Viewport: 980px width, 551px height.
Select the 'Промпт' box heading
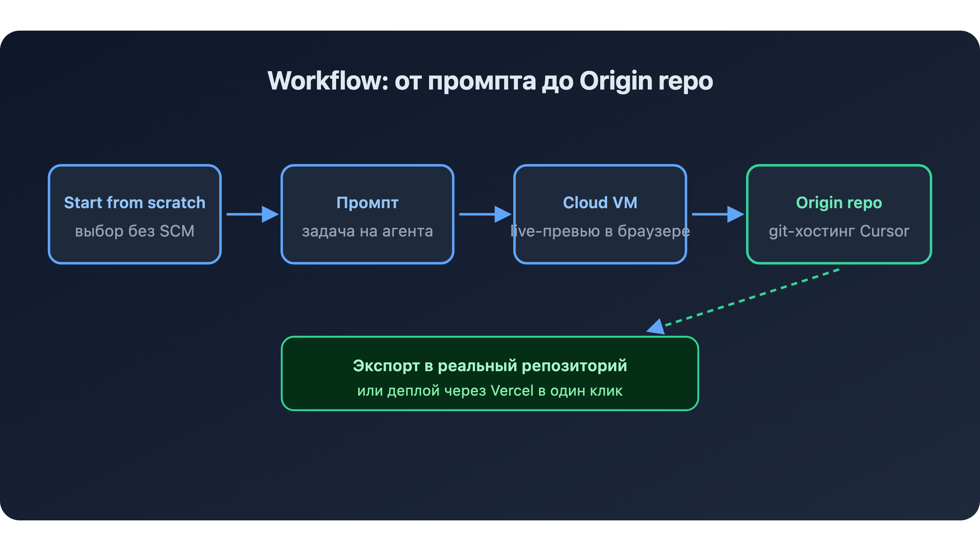tap(367, 202)
